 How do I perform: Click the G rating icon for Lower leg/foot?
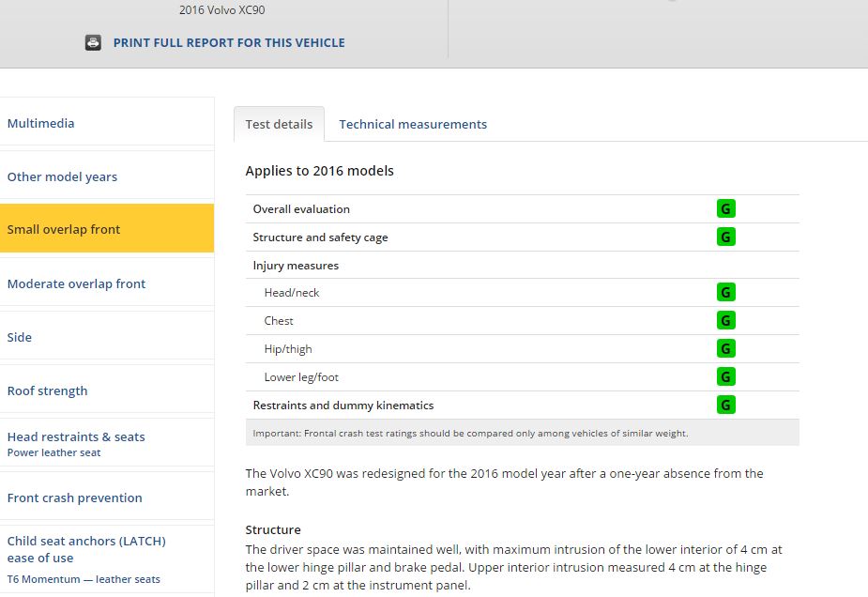(725, 376)
